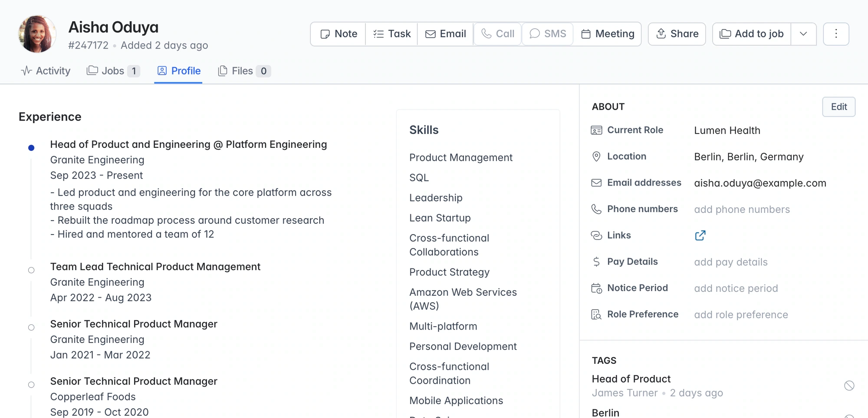Go to the Files tab

tap(244, 71)
